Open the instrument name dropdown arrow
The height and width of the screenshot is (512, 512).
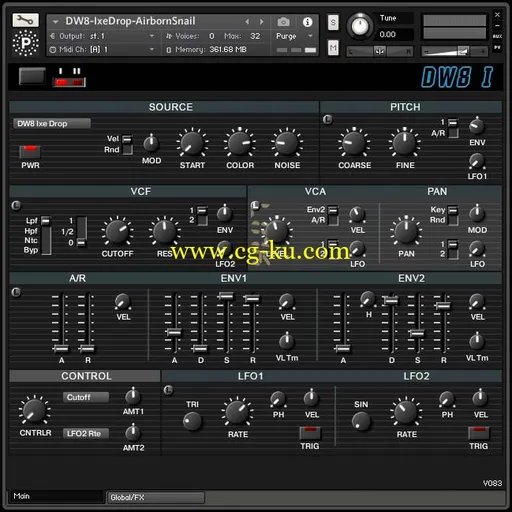pyautogui.click(x=55, y=22)
